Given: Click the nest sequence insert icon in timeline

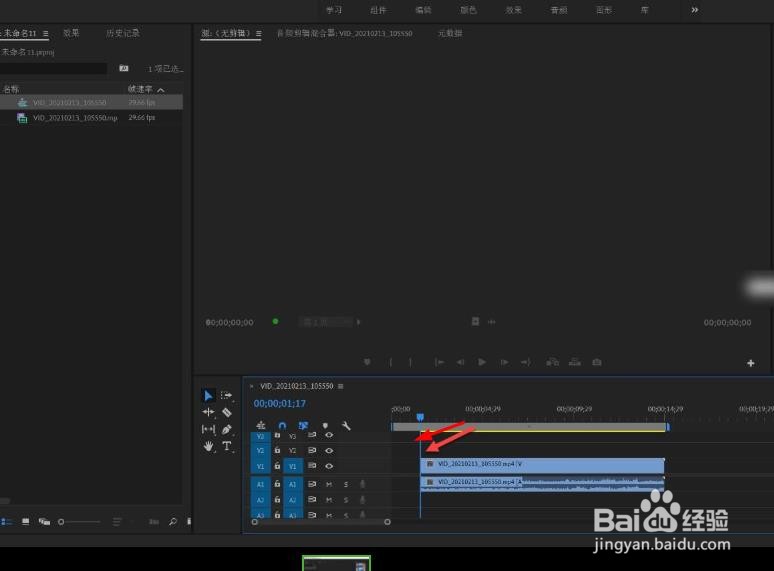Looking at the screenshot, I should (x=261, y=425).
